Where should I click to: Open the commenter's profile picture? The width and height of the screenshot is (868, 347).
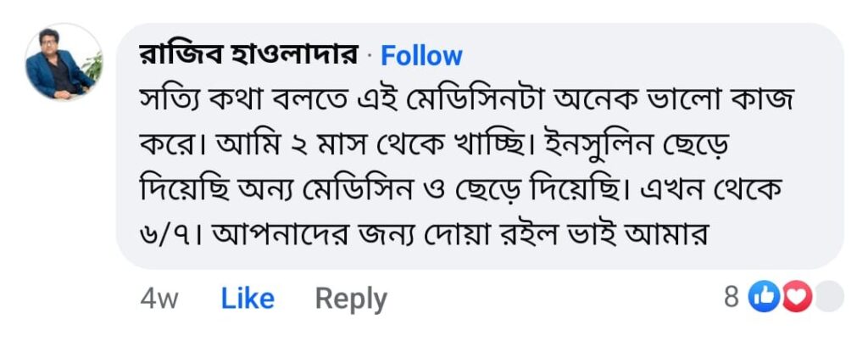pos(65,63)
